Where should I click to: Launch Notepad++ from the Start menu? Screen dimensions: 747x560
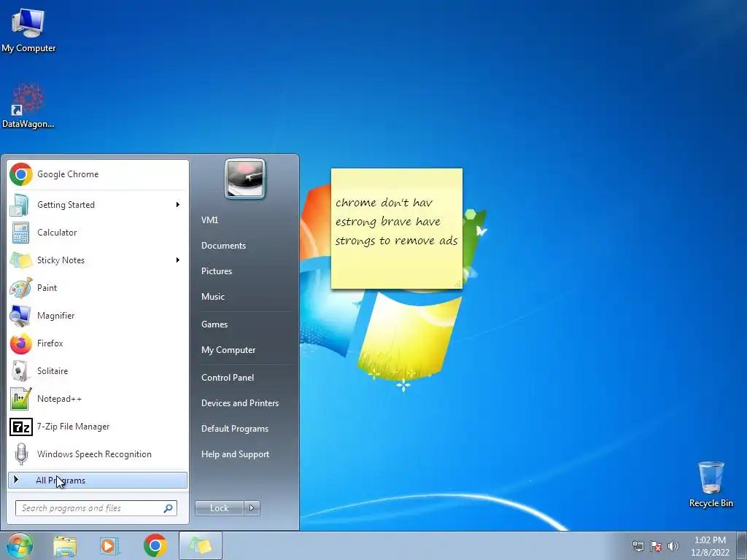pyautogui.click(x=98, y=399)
